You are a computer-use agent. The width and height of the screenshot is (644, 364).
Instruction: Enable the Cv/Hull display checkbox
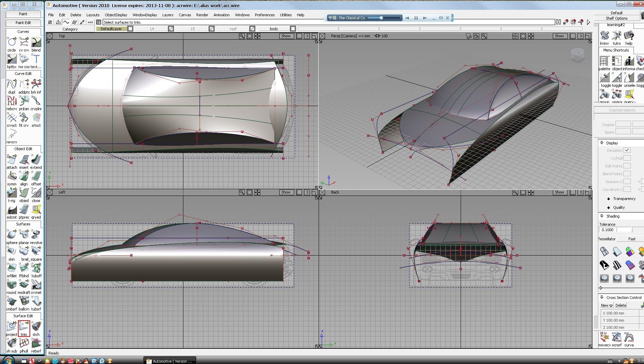coord(628,158)
